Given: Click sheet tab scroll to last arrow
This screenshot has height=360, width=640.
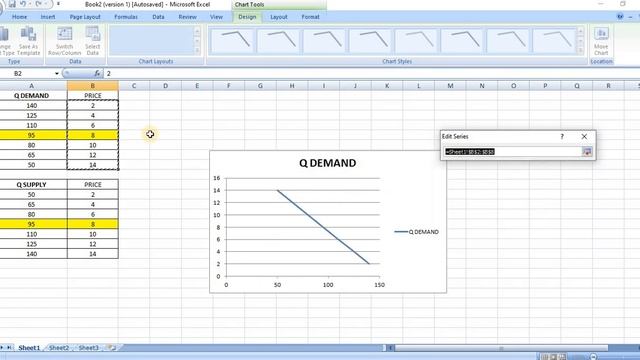Looking at the screenshot, I should pos(9,348).
